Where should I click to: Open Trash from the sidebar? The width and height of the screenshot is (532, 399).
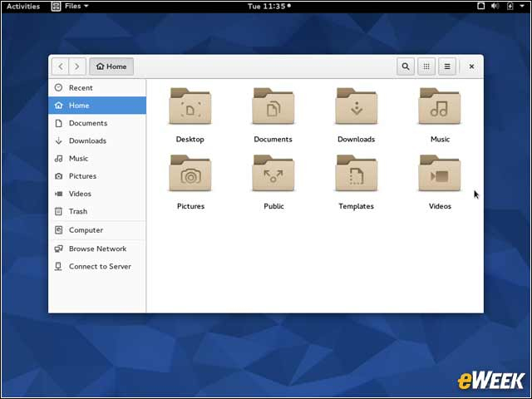(x=78, y=211)
